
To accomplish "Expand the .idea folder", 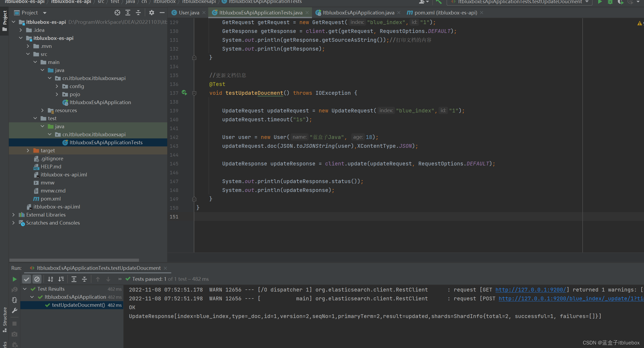I will click(21, 30).
